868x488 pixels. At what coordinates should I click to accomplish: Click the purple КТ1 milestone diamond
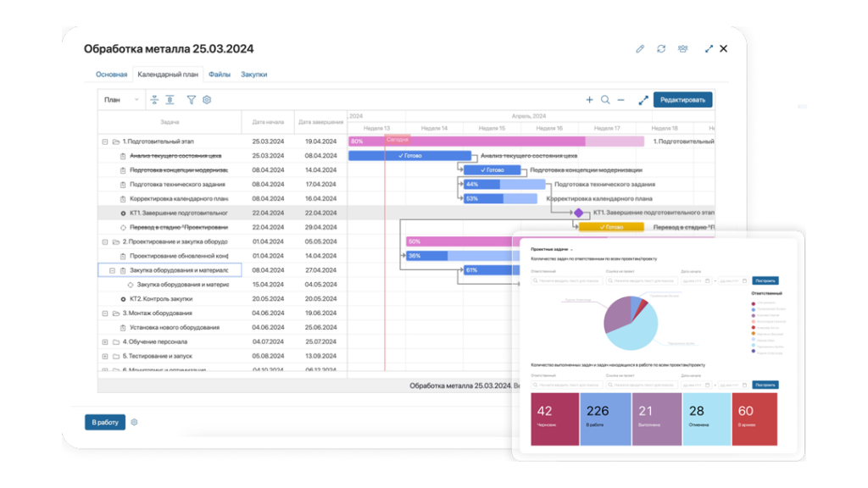[579, 213]
